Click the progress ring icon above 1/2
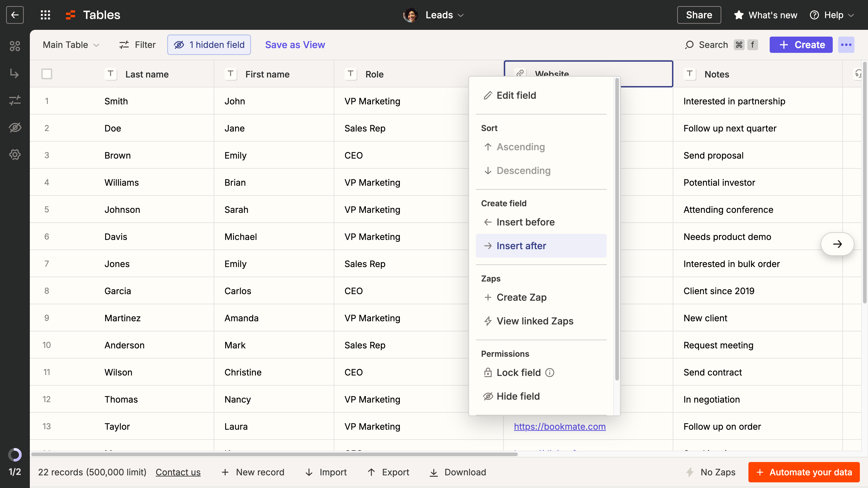This screenshot has width=868, height=488. click(x=15, y=455)
